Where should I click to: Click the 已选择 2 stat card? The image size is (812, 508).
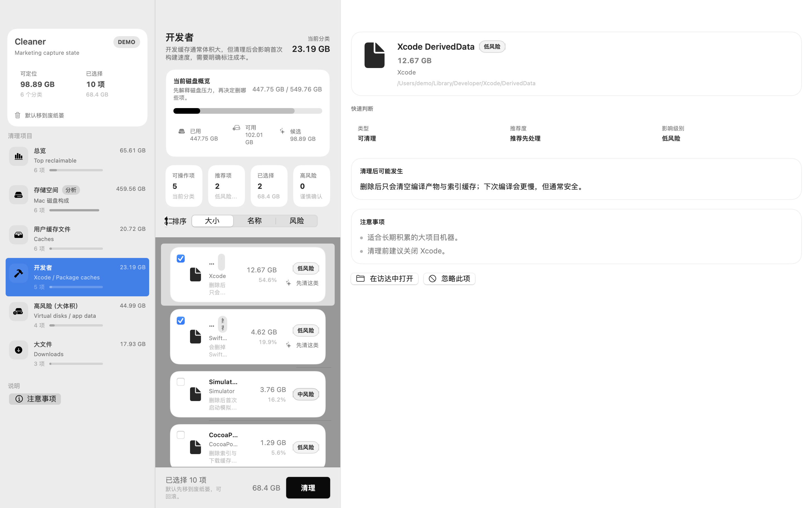269,186
